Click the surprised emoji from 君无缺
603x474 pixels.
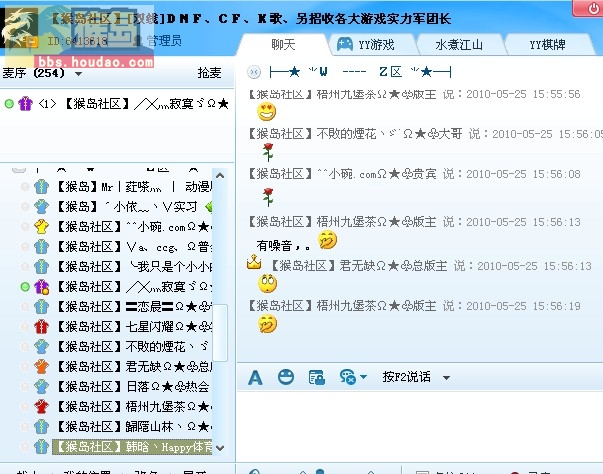click(267, 284)
